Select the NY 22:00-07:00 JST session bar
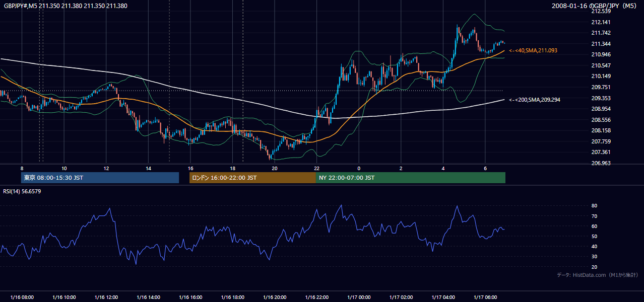 click(x=411, y=178)
